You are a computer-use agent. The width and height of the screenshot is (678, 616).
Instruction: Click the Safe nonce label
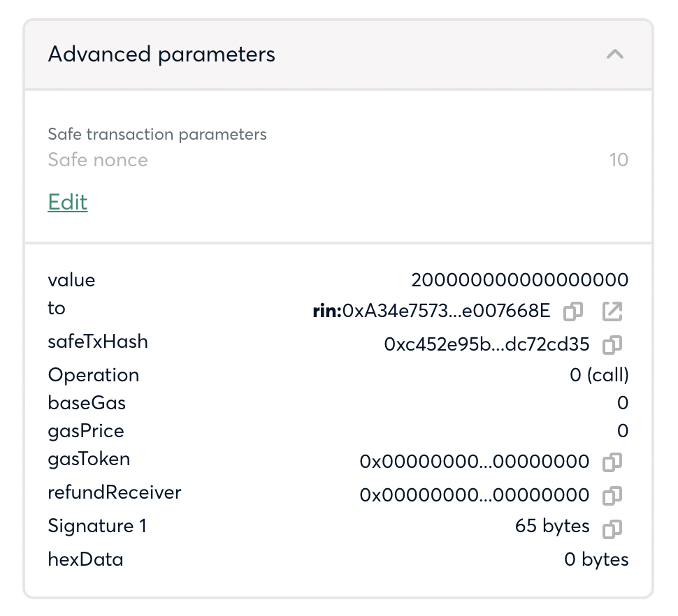coord(98,160)
